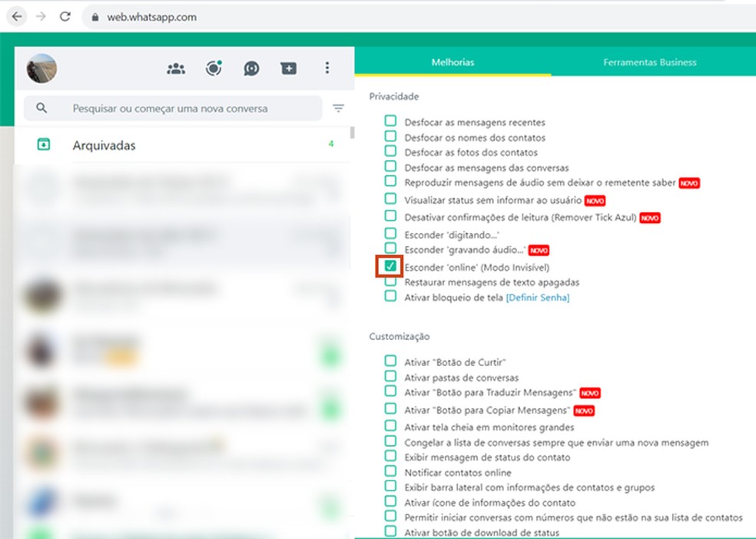
Task: Start a new chat
Action: (288, 68)
